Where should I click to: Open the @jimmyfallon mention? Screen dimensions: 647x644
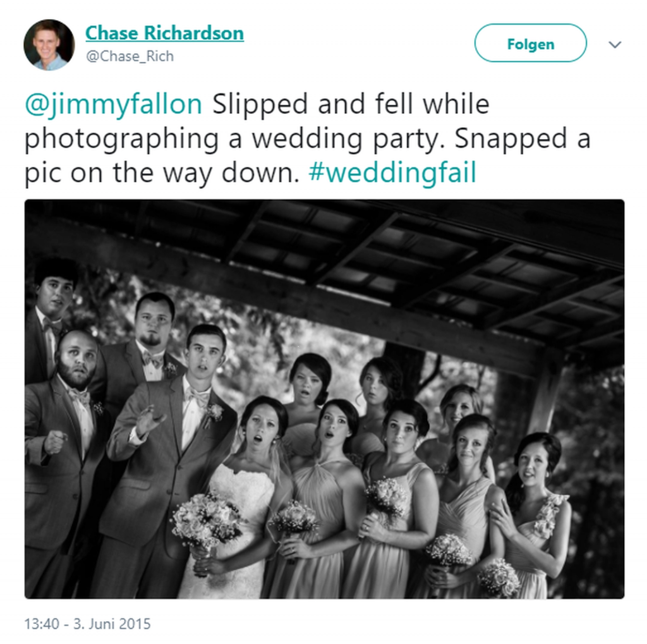click(114, 104)
